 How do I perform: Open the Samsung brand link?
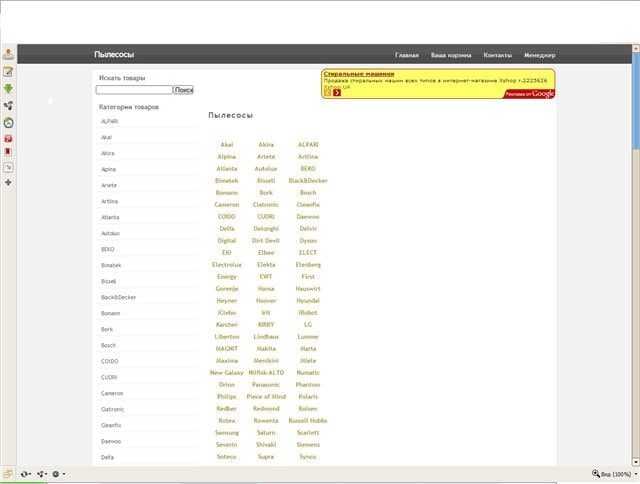point(227,433)
